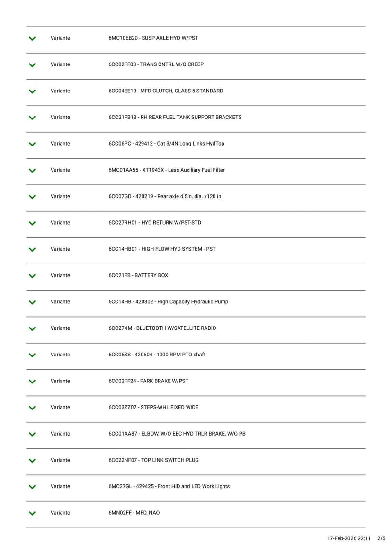Expand the BATTERY BOX row chevron
392x555 pixels.
pyautogui.click(x=32, y=276)
